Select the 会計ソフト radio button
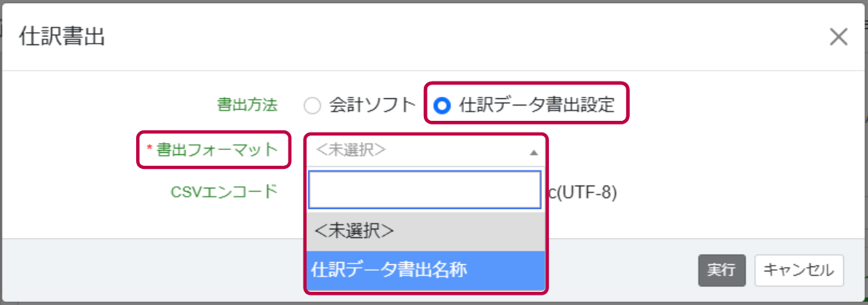The width and height of the screenshot is (868, 305). [x=313, y=106]
